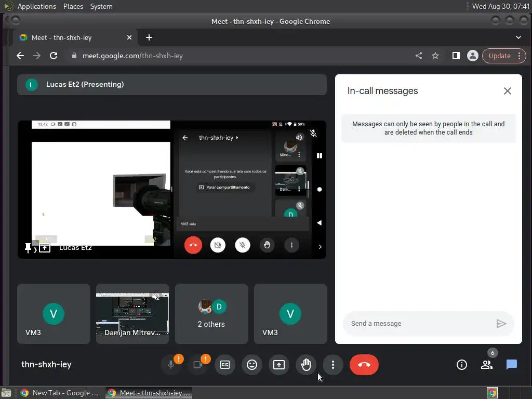Switch to Meet - thn-shxh-iey taskbar window
This screenshot has height=399, width=532.
click(x=149, y=393)
